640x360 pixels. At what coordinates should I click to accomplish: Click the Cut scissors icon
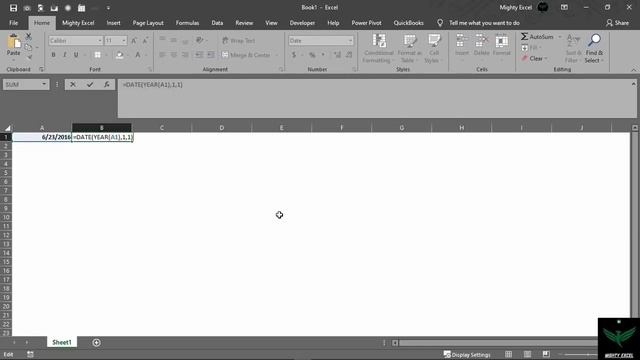29,37
